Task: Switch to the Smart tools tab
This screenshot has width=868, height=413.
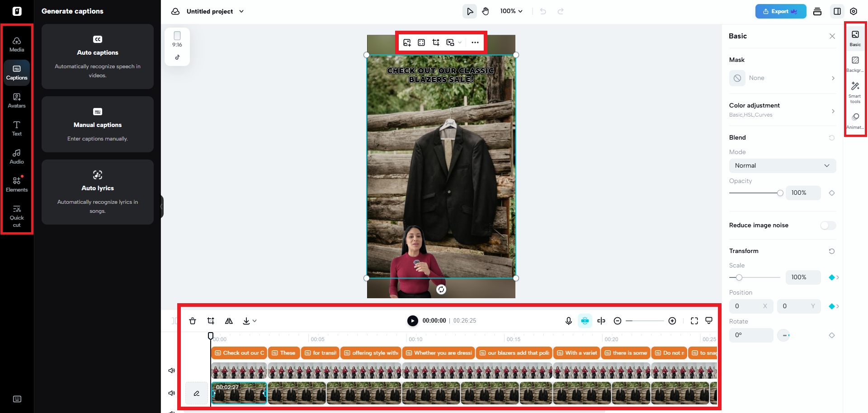Action: [x=855, y=92]
